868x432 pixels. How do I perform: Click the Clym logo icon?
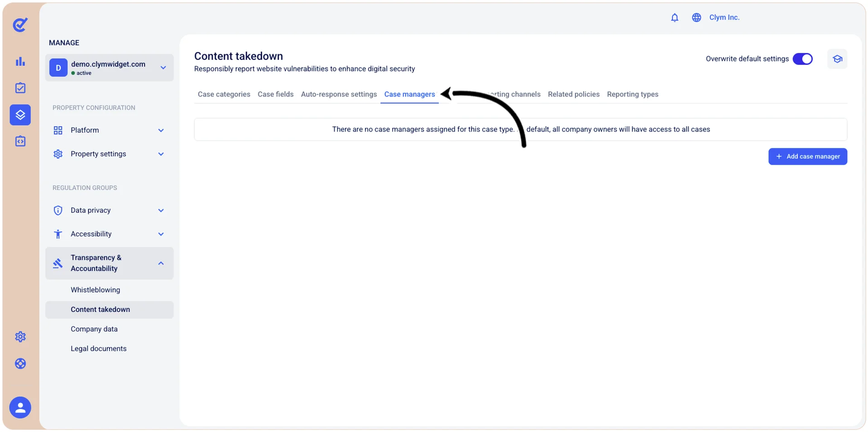pos(20,24)
